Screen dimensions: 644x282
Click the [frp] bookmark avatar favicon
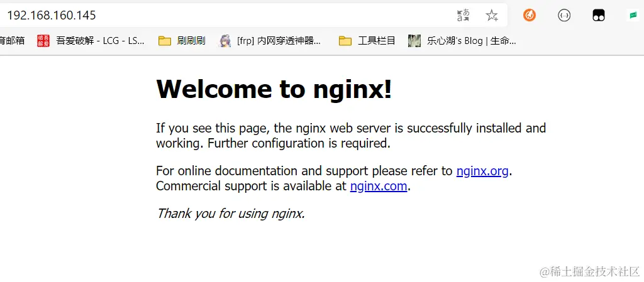(225, 41)
